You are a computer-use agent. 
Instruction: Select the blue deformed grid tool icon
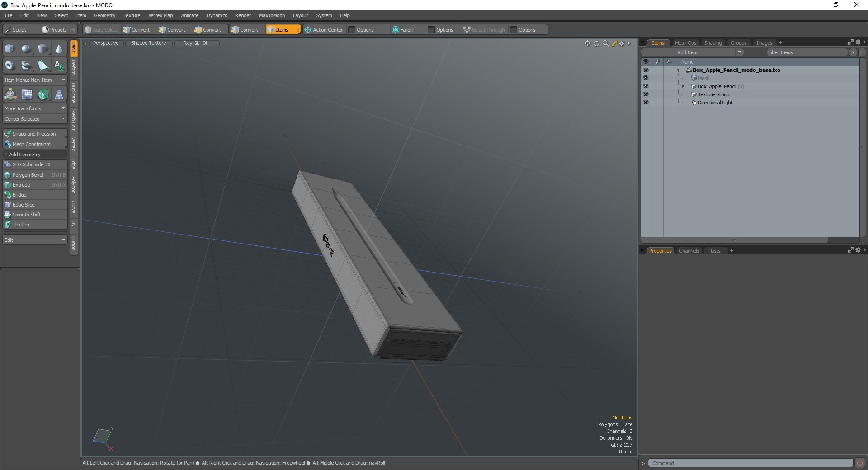(27, 94)
